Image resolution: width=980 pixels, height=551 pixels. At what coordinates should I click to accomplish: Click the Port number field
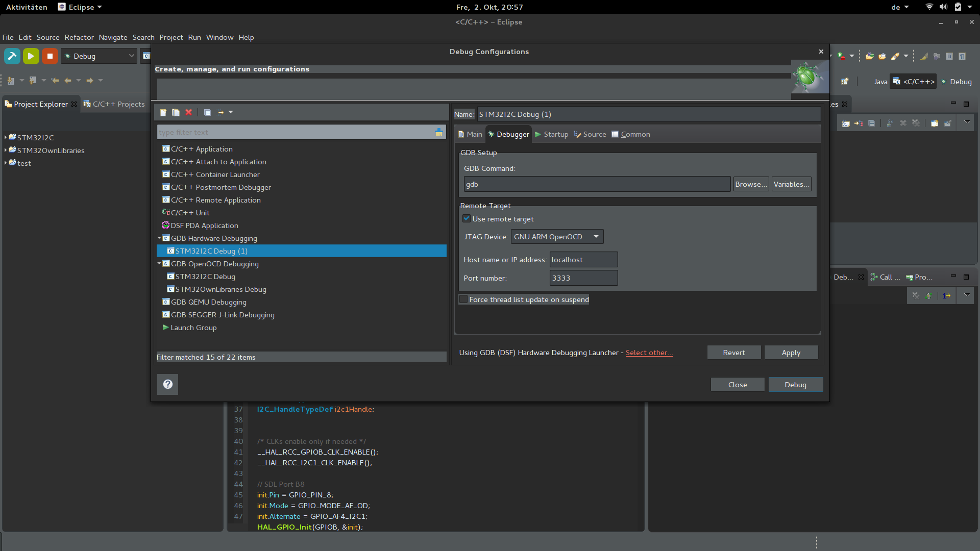[x=583, y=278]
